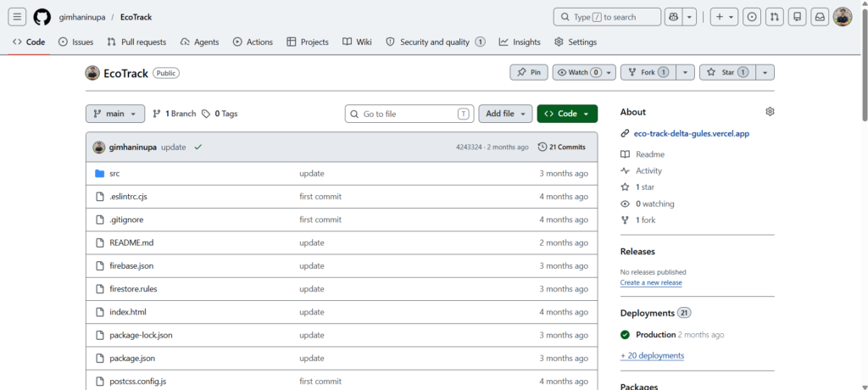The height and width of the screenshot is (390, 868).
Task: Show the + 20 deployments link
Action: [652, 355]
